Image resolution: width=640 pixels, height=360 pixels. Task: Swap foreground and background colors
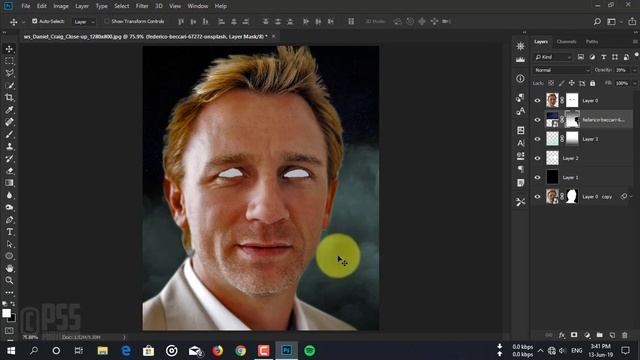(13, 304)
